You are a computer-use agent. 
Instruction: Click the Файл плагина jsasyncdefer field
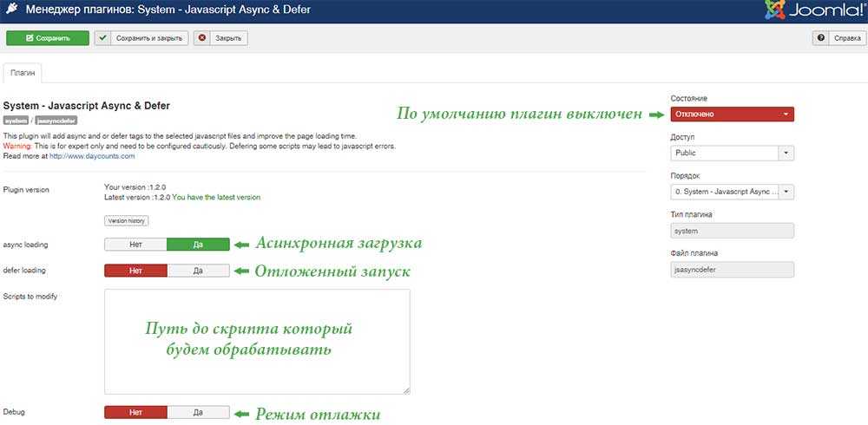[732, 270]
